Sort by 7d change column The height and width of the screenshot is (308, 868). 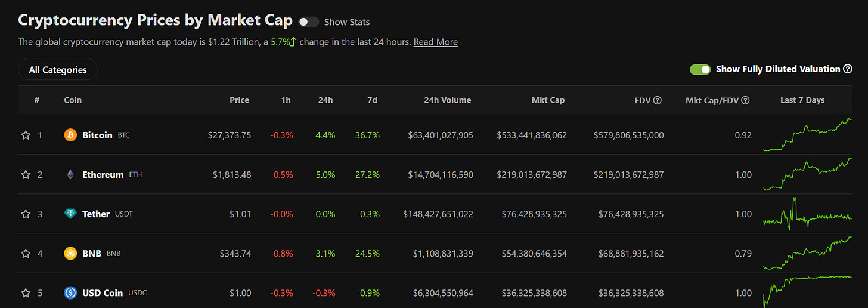(373, 100)
